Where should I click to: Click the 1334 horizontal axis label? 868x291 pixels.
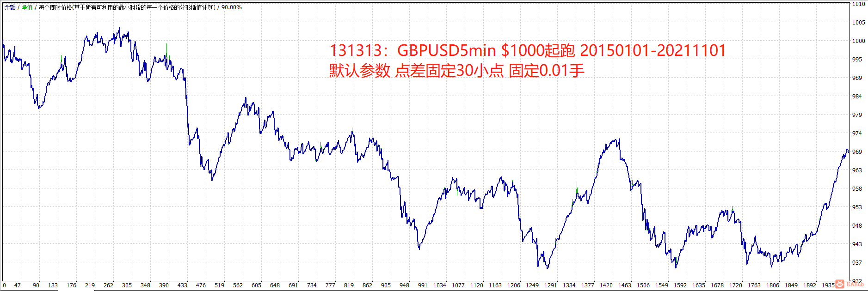point(569,285)
